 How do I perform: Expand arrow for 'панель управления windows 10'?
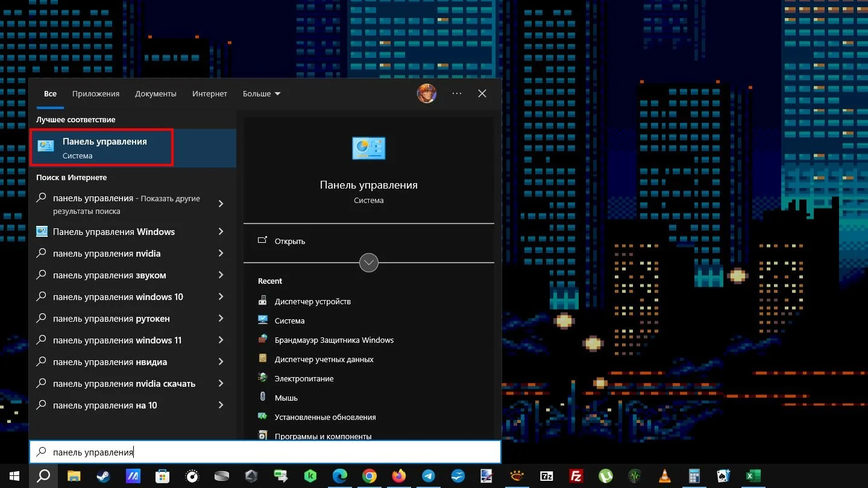221,297
